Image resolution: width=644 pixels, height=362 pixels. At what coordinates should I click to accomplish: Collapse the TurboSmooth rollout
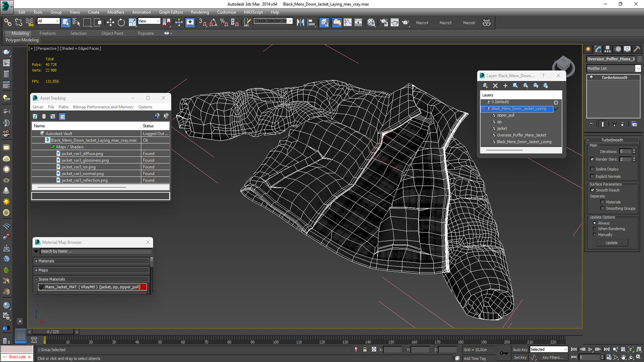point(612,140)
